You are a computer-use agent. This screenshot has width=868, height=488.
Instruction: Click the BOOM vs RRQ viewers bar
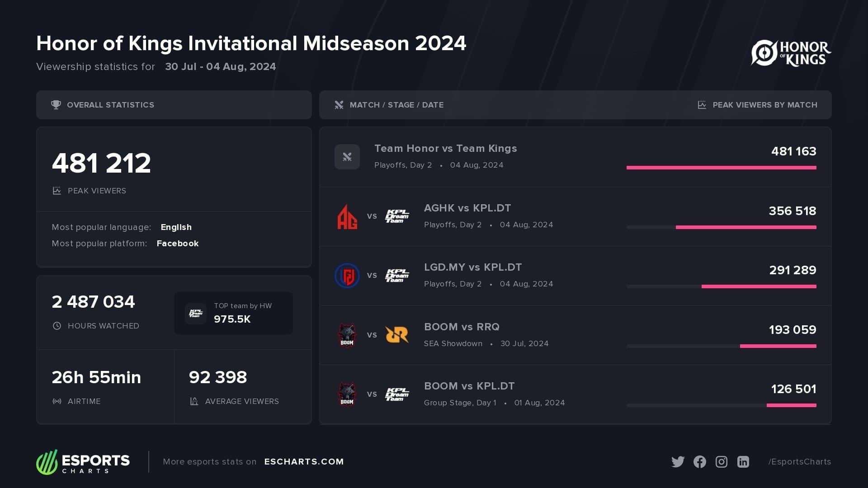point(778,346)
